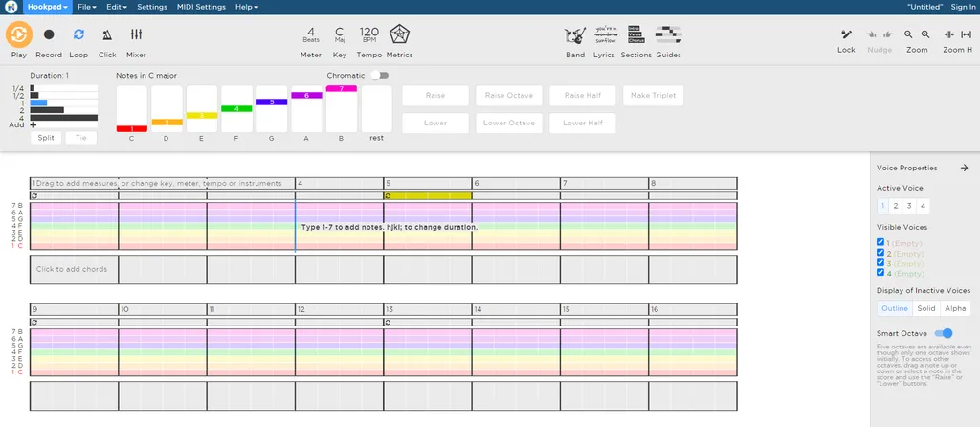Expand the Help dropdown menu

tap(246, 7)
